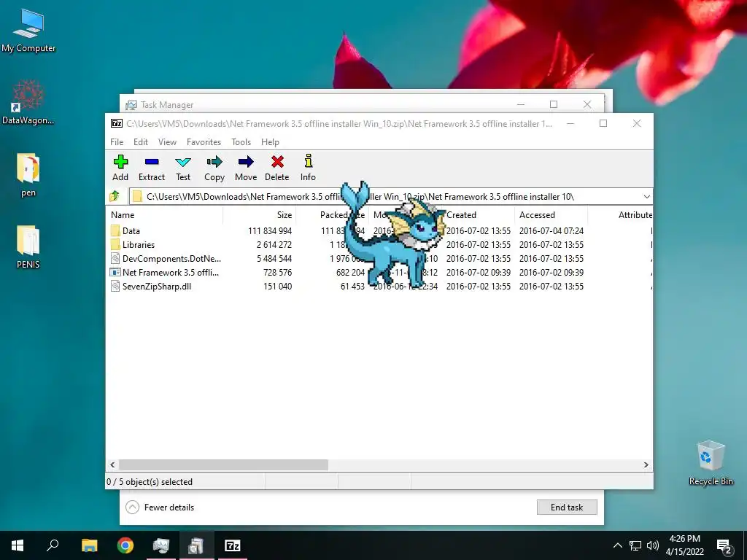This screenshot has width=747, height=560.
Task: Click accessed date 2016-07-04 07:24
Action: click(x=551, y=231)
